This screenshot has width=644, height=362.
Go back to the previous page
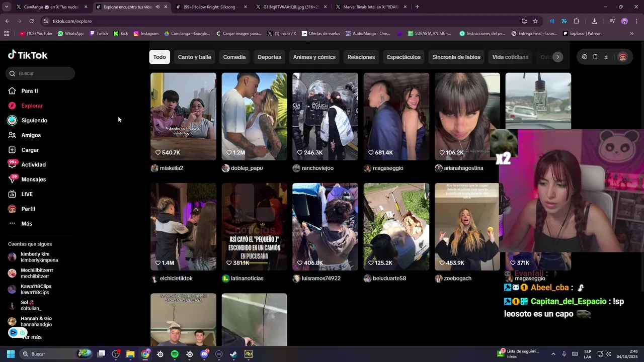tap(7, 21)
